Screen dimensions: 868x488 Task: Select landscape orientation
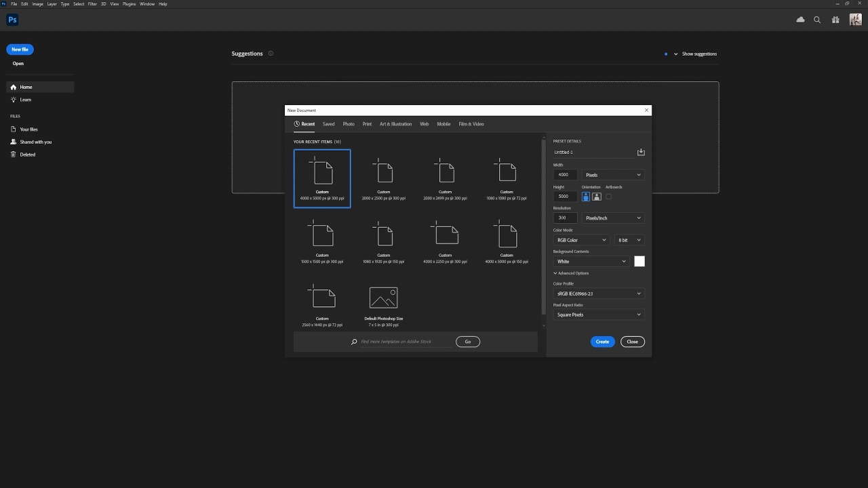click(x=597, y=197)
